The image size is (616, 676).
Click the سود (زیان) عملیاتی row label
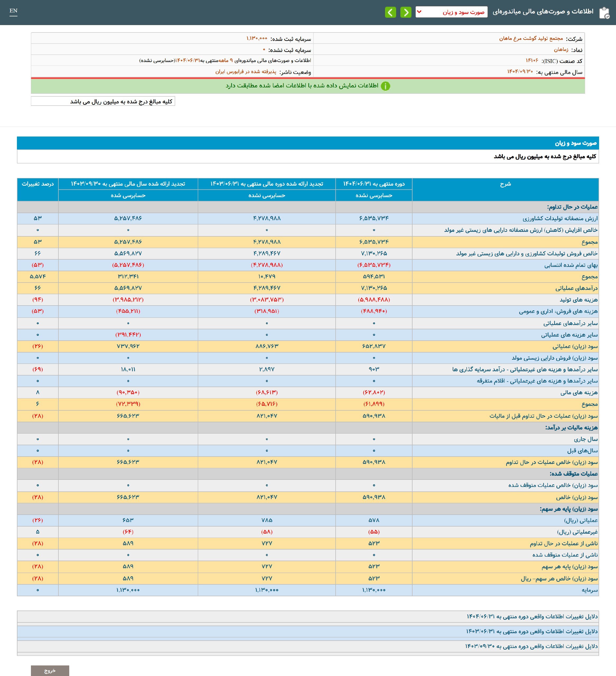[575, 346]
